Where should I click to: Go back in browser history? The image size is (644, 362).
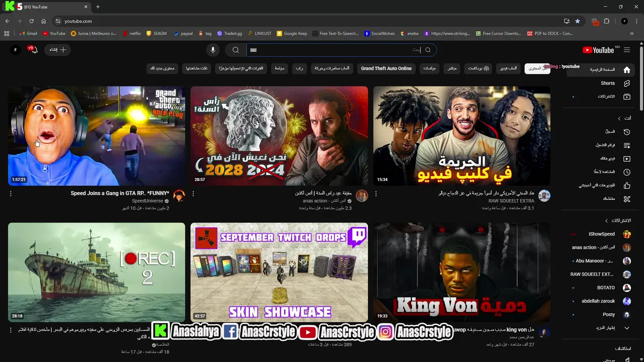(7, 21)
